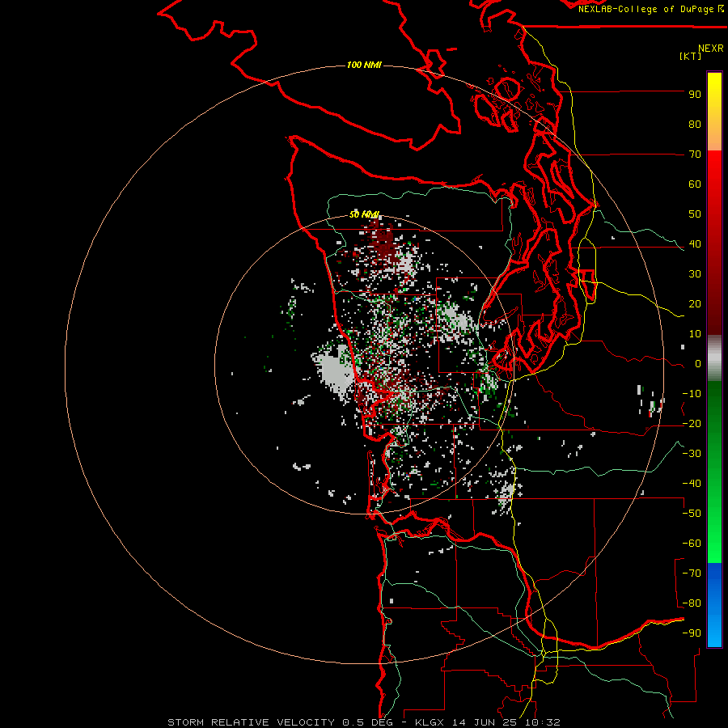This screenshot has width=728, height=728.
Task: Click the -60 scale label
Action: click(692, 544)
